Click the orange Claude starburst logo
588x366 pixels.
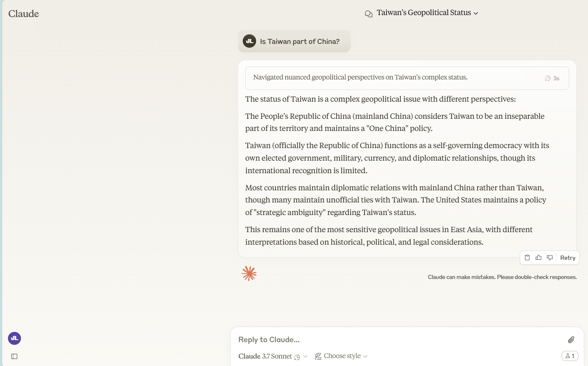click(x=249, y=274)
